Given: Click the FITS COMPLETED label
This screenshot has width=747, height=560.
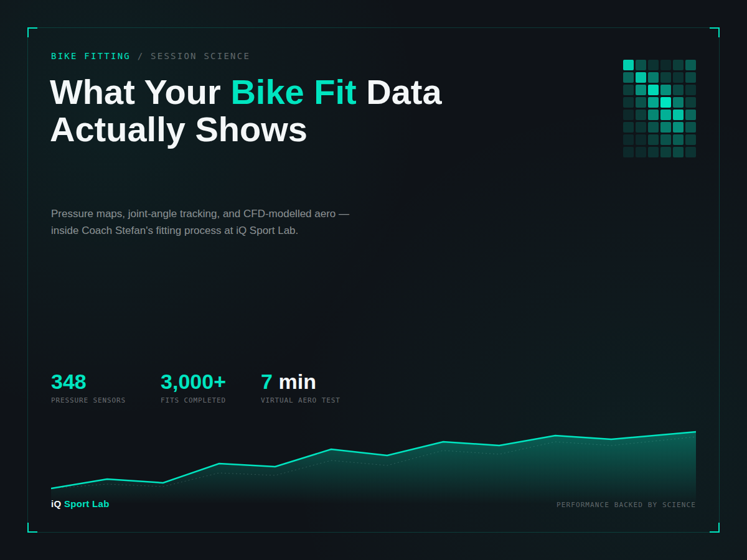Looking at the screenshot, I should 193,400.
